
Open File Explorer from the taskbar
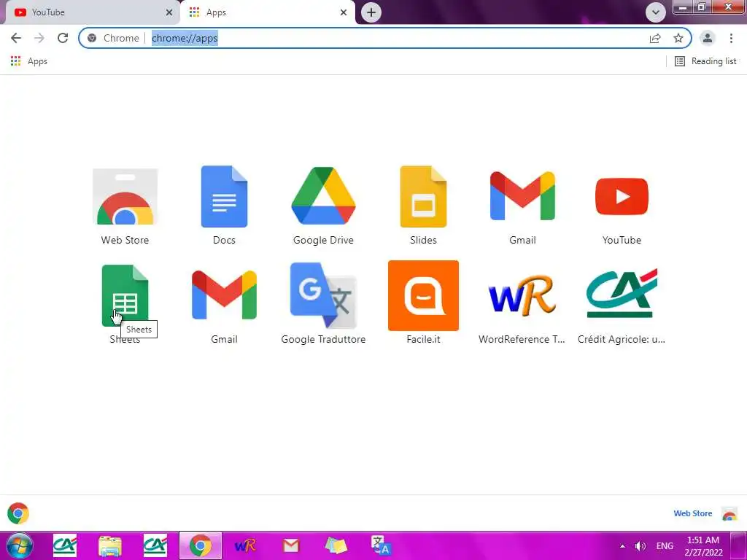[110, 545]
